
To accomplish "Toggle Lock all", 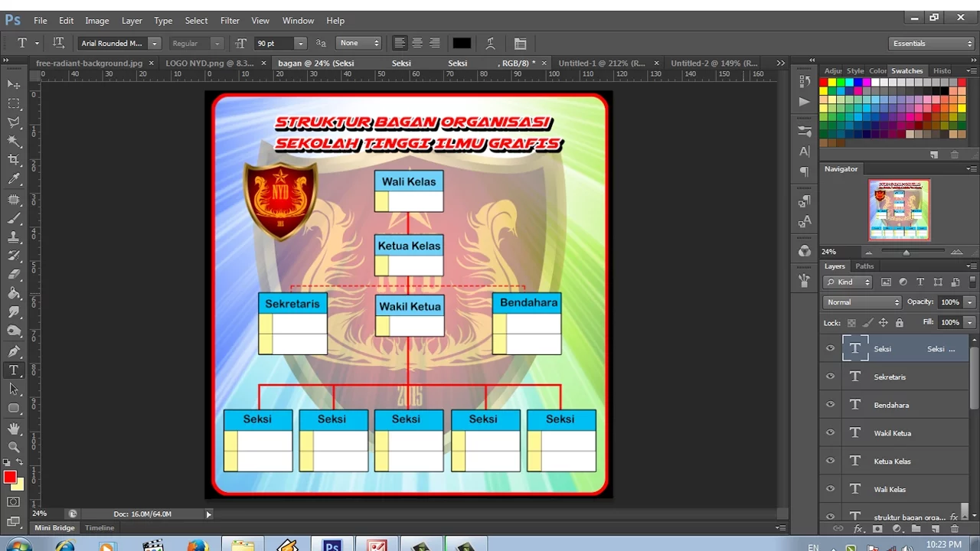I will tap(899, 323).
